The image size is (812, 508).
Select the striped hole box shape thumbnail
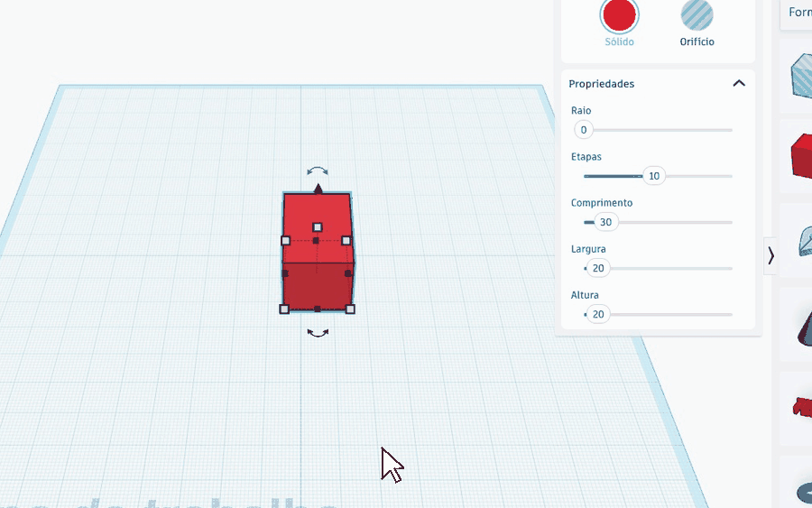point(802,76)
